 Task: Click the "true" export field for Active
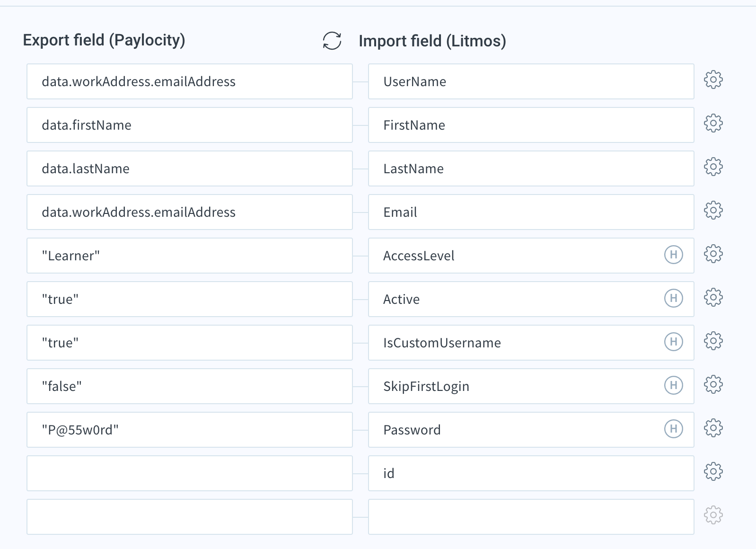point(190,299)
